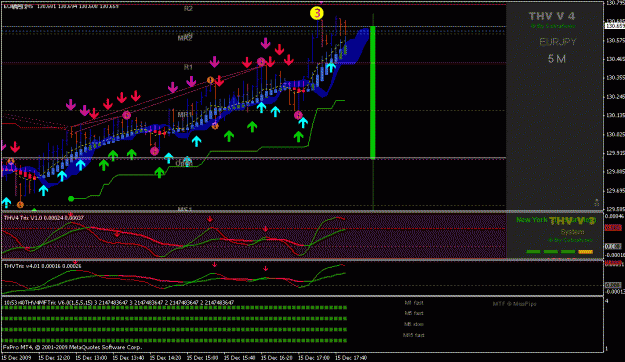Click the THVTrix v4.01 indicator label

click(43, 266)
